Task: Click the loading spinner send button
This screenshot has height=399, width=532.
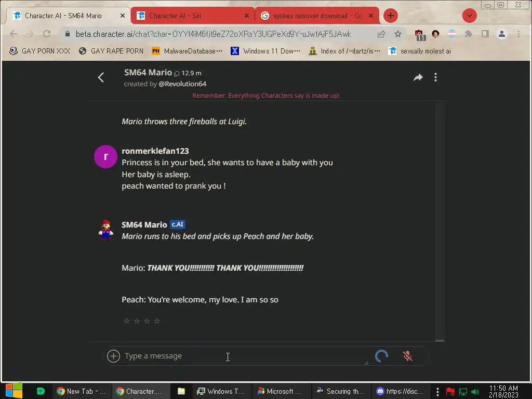Action: coord(381,356)
